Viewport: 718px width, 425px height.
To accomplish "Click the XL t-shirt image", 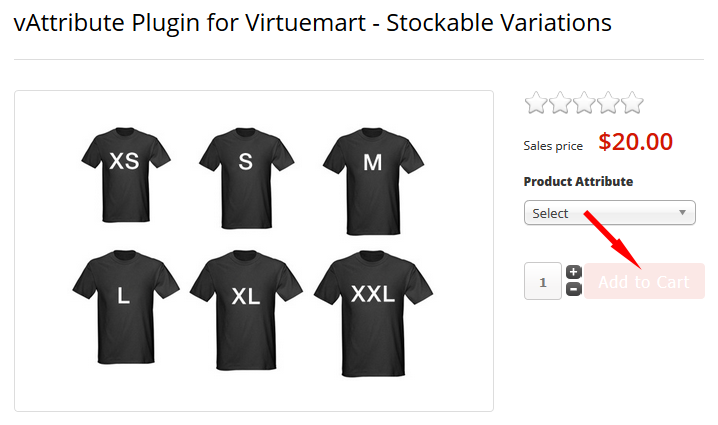I will click(245, 297).
